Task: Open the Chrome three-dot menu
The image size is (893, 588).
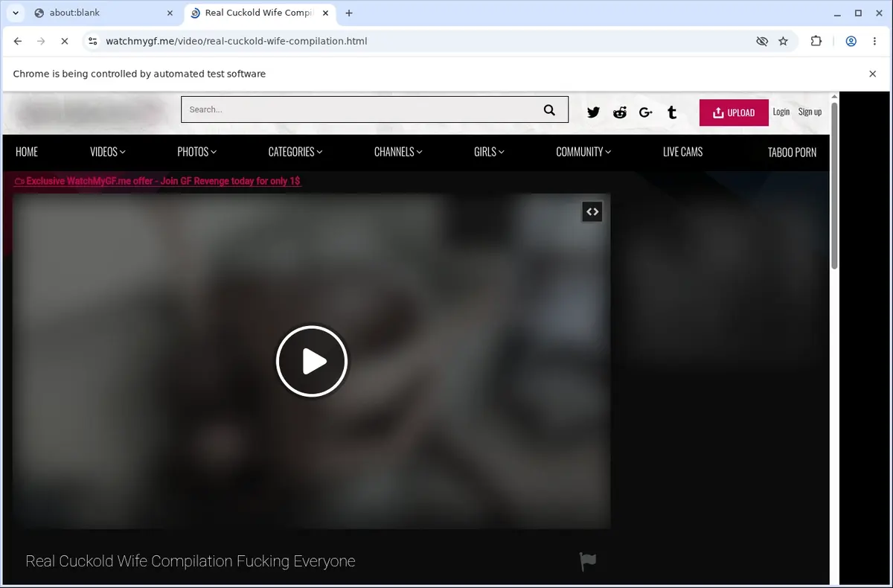Action: [x=874, y=42]
